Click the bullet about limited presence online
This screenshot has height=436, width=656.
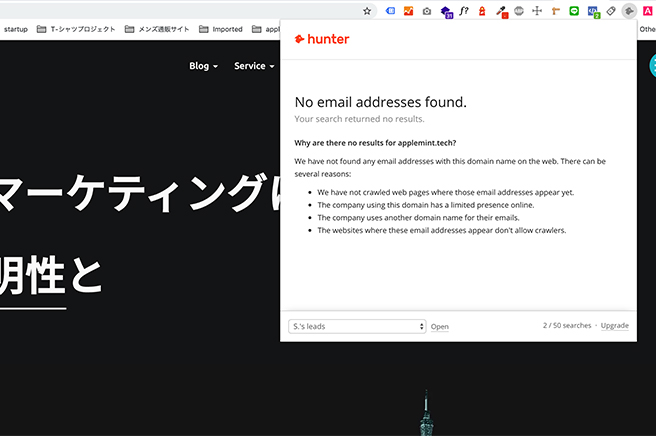[x=425, y=205]
